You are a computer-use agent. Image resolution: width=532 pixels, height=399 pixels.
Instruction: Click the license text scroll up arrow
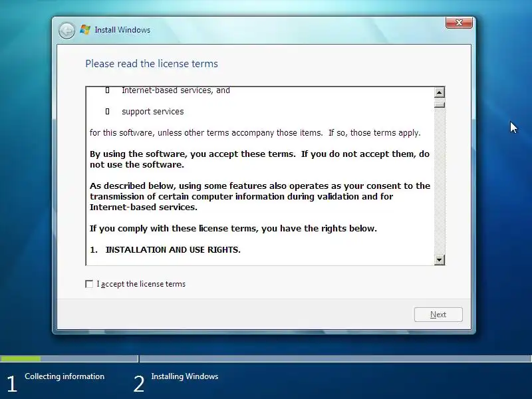(x=440, y=92)
